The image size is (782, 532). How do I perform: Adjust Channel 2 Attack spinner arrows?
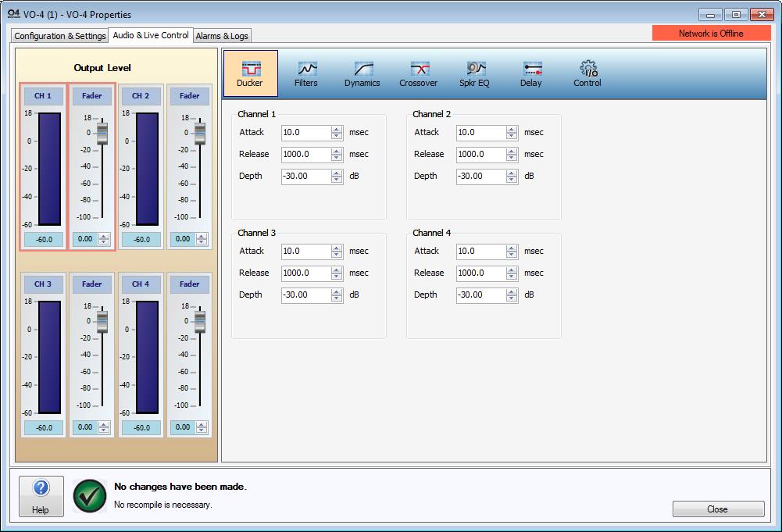pyautogui.click(x=512, y=133)
